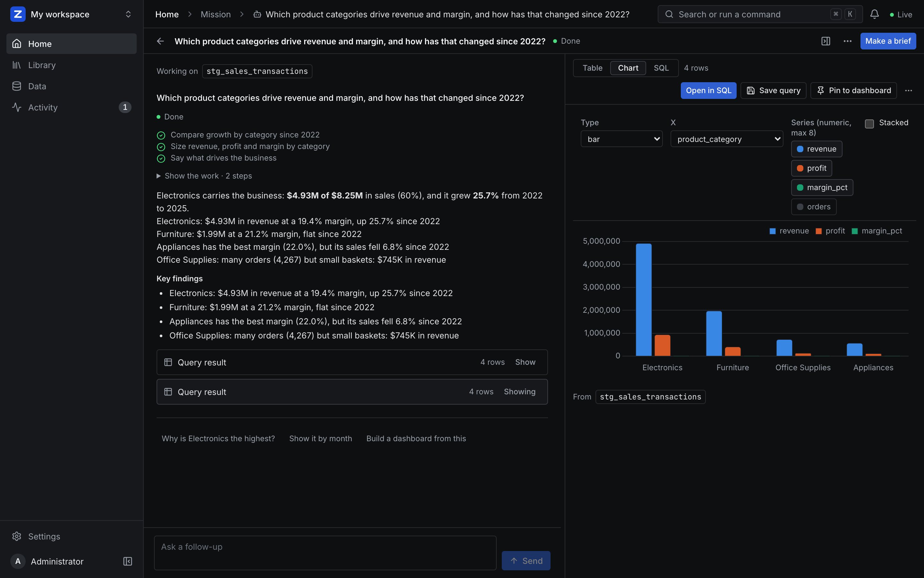Toggle the side panel layout icon

pyautogui.click(x=826, y=41)
